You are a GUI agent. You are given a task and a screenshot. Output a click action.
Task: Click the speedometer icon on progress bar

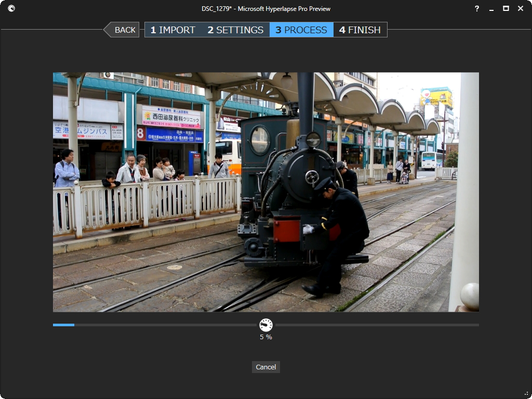[266, 325]
